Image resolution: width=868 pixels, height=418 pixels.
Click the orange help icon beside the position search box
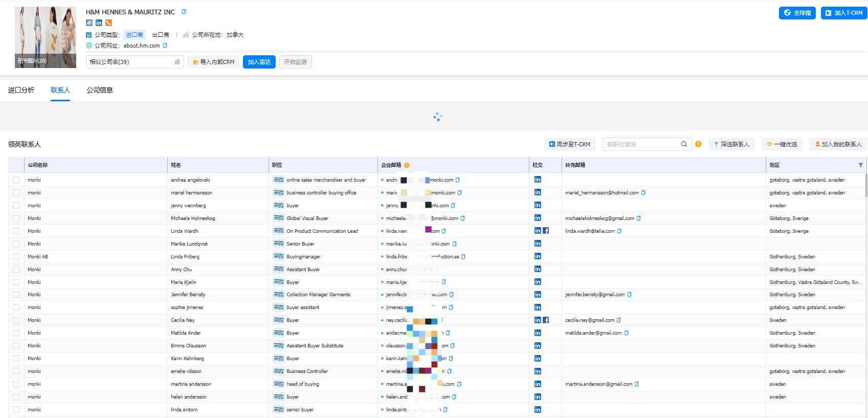pyautogui.click(x=698, y=144)
